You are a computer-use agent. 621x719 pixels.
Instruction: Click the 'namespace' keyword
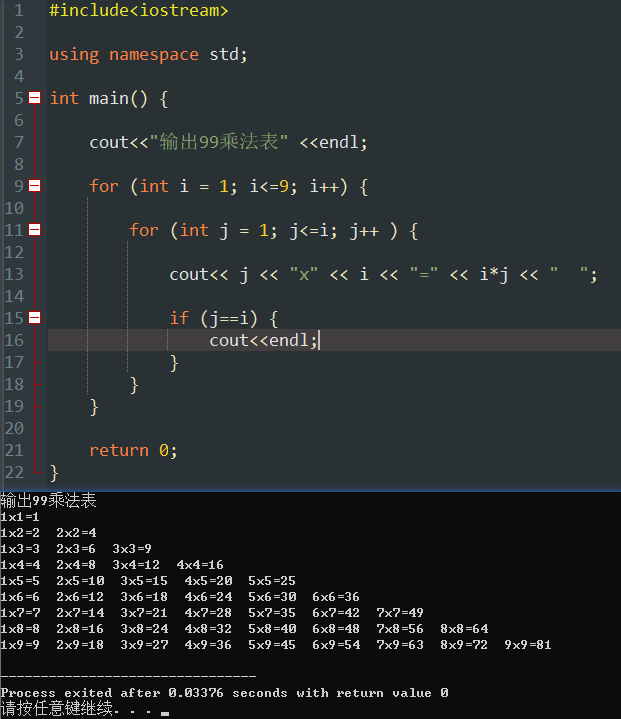coord(154,55)
